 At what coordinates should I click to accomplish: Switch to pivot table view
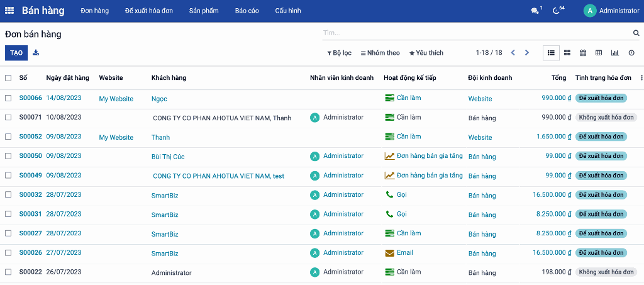[x=599, y=53]
